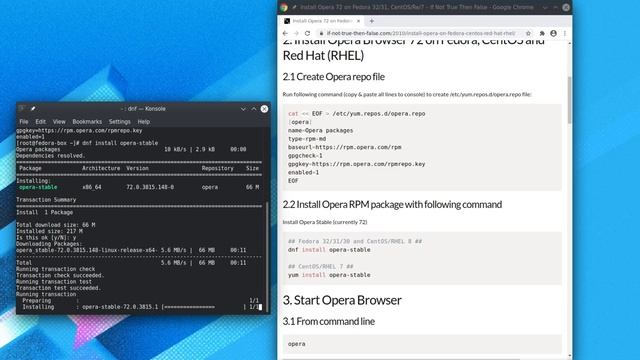Viewport: 640px width, 360px height.
Task: Close the Google Chrome window
Action: click(566, 7)
